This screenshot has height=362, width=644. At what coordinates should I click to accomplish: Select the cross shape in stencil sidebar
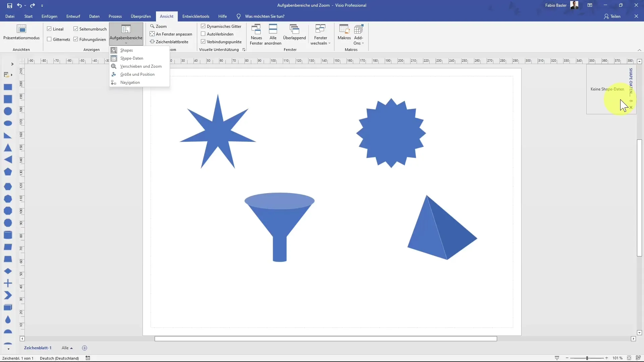tap(8, 283)
